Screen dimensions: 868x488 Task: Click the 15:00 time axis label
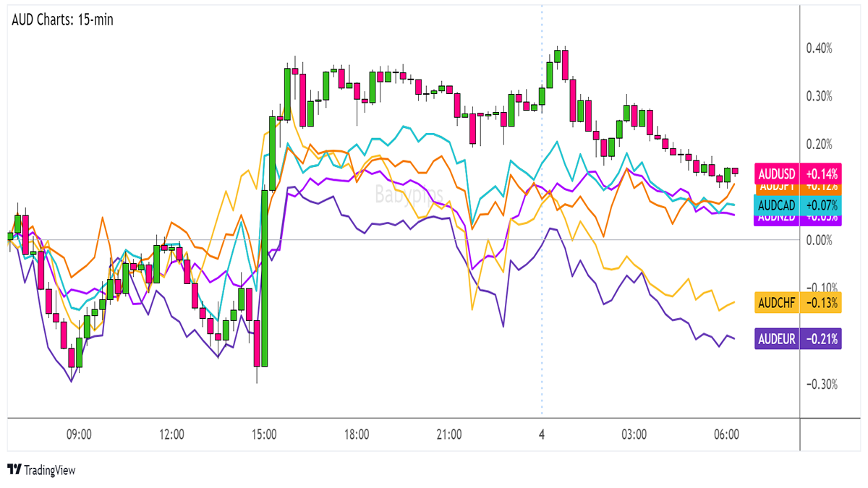(x=264, y=435)
